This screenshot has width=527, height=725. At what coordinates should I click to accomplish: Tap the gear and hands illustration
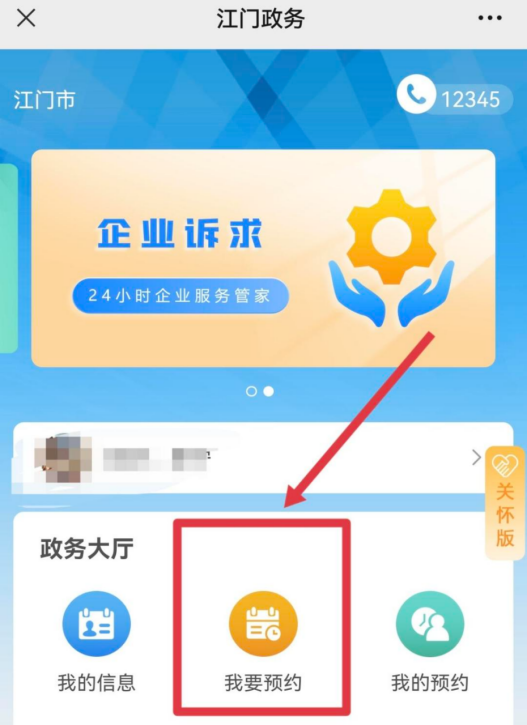(x=391, y=258)
